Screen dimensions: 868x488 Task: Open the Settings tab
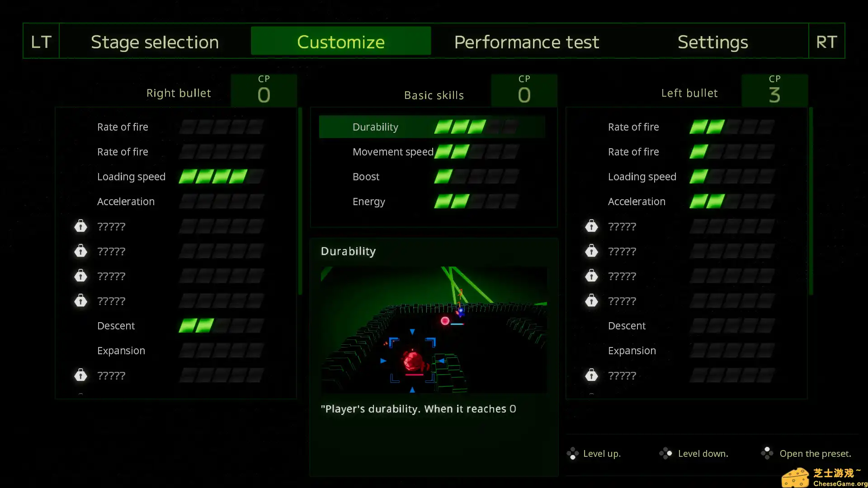[x=712, y=42]
